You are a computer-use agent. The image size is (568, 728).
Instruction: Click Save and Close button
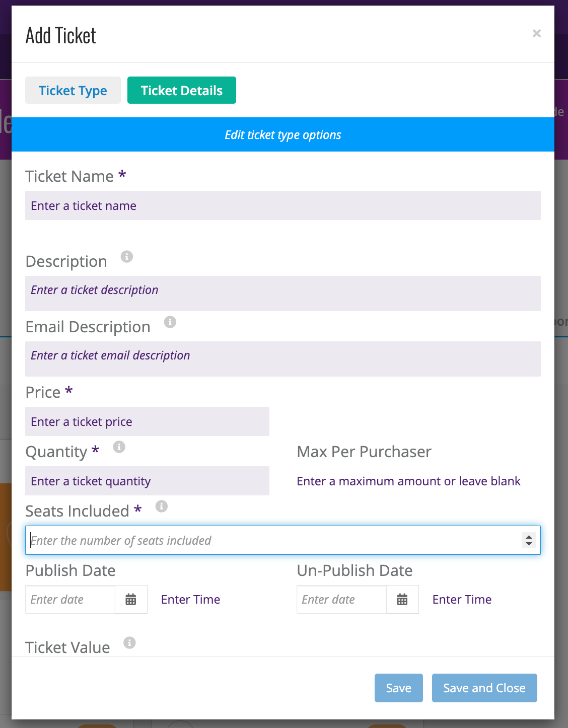click(484, 688)
